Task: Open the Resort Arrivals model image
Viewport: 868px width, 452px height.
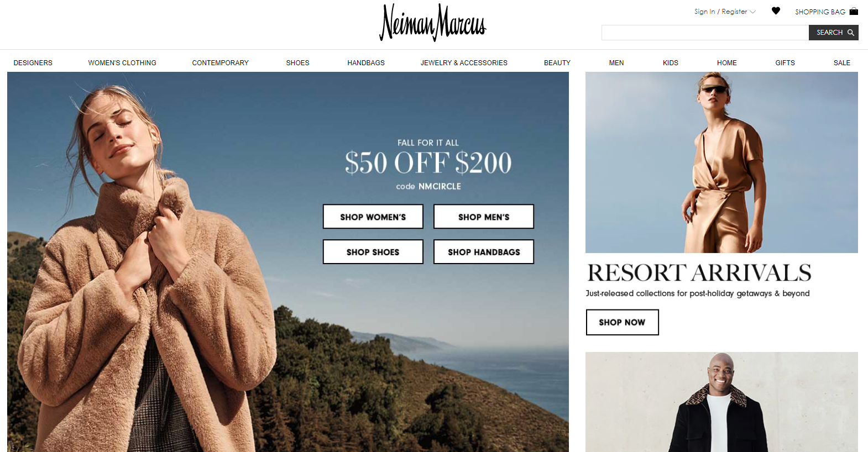Action: point(721,162)
